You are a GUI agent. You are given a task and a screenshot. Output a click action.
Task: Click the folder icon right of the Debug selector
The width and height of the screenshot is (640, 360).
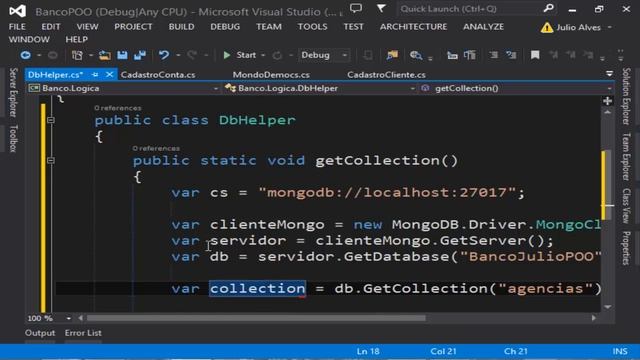pyautogui.click(x=392, y=55)
